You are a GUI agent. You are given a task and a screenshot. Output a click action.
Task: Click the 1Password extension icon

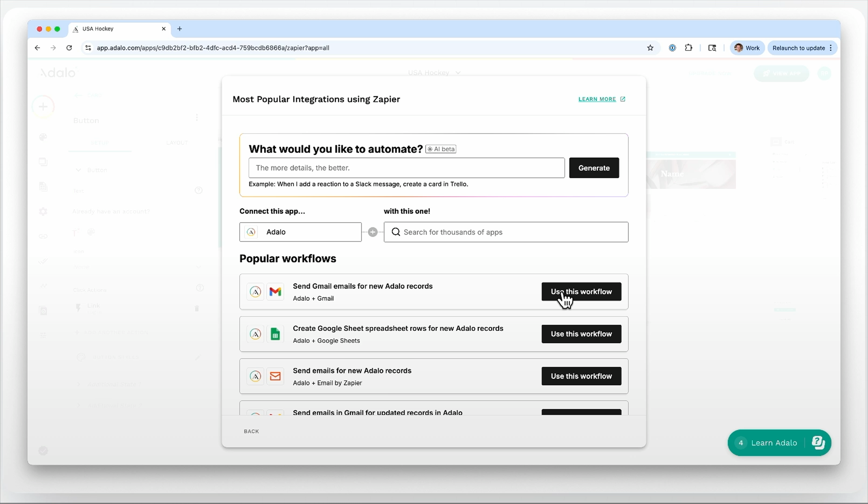click(672, 48)
